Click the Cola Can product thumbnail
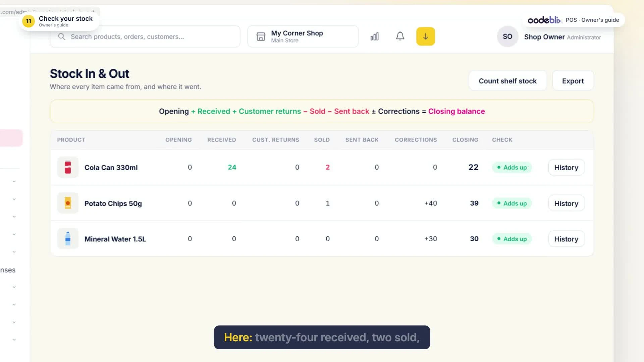 [x=68, y=167]
